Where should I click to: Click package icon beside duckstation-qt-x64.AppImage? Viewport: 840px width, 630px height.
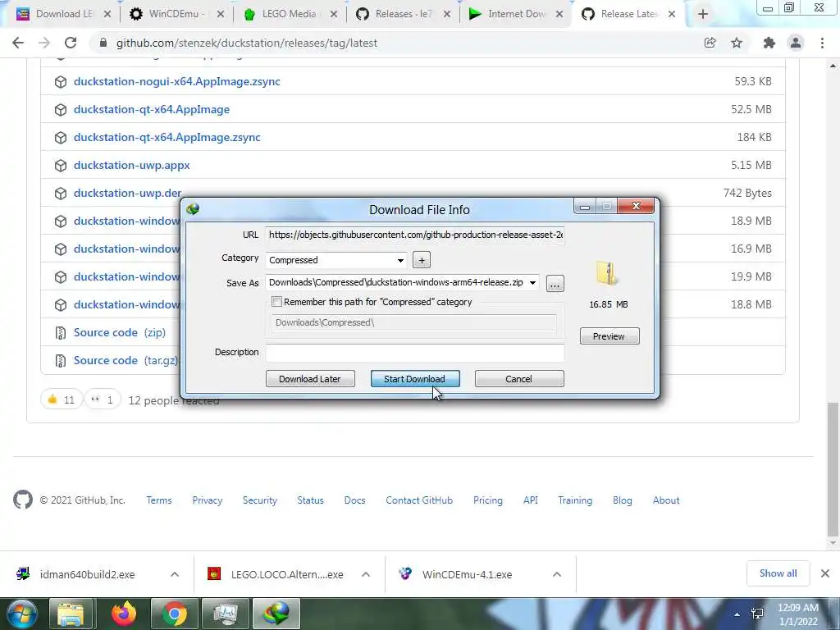(x=61, y=109)
